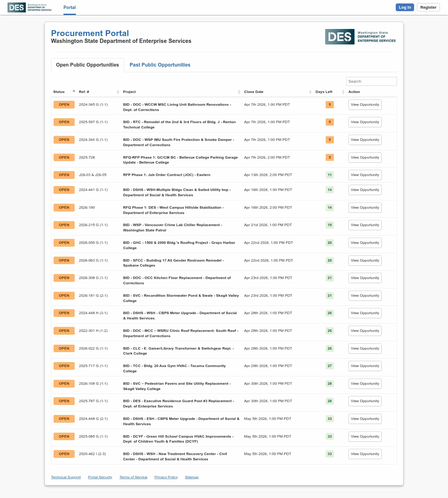
Task: Sort table by Status column arrow
Action: tap(74, 91)
